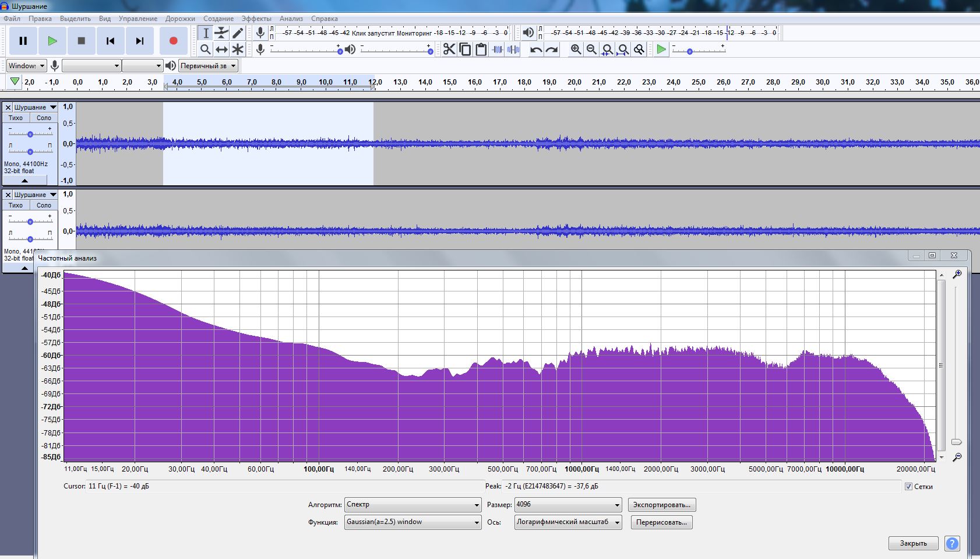Click the Zoom In magnifier in toolbar
Image resolution: width=980 pixels, height=559 pixels.
point(576,50)
